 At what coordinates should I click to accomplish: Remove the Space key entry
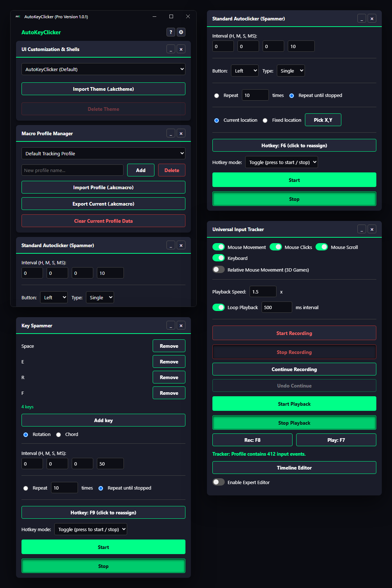169,346
